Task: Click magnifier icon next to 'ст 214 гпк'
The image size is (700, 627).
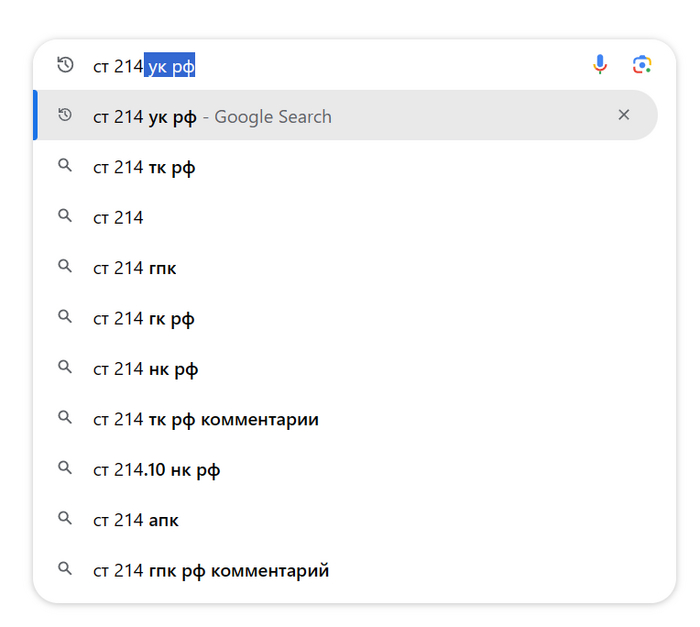Action: point(65,267)
